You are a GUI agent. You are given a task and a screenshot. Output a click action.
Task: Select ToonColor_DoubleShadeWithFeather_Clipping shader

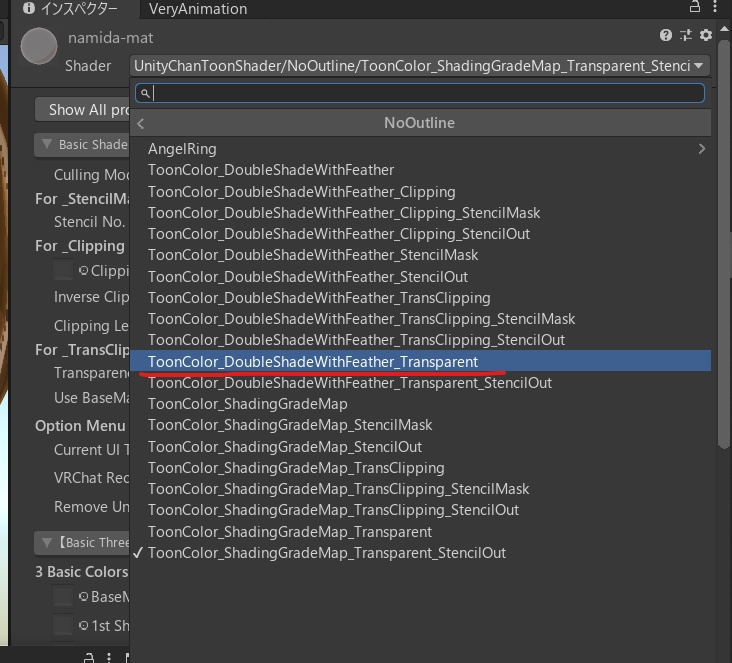(x=420, y=191)
